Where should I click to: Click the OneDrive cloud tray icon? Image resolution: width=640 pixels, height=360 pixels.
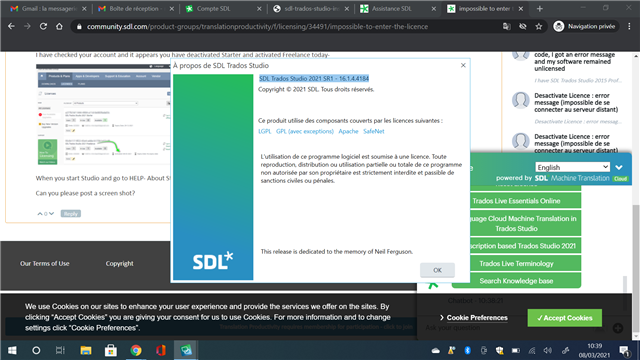pos(436,351)
